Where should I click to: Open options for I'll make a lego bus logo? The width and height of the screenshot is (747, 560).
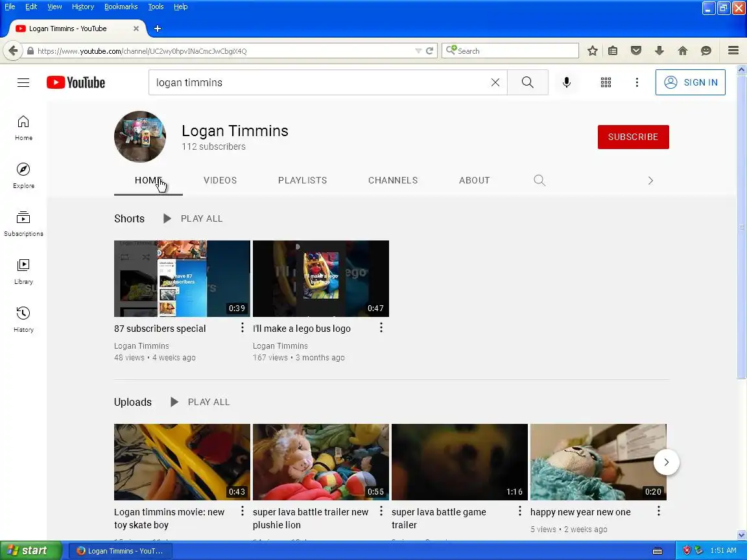(x=381, y=327)
